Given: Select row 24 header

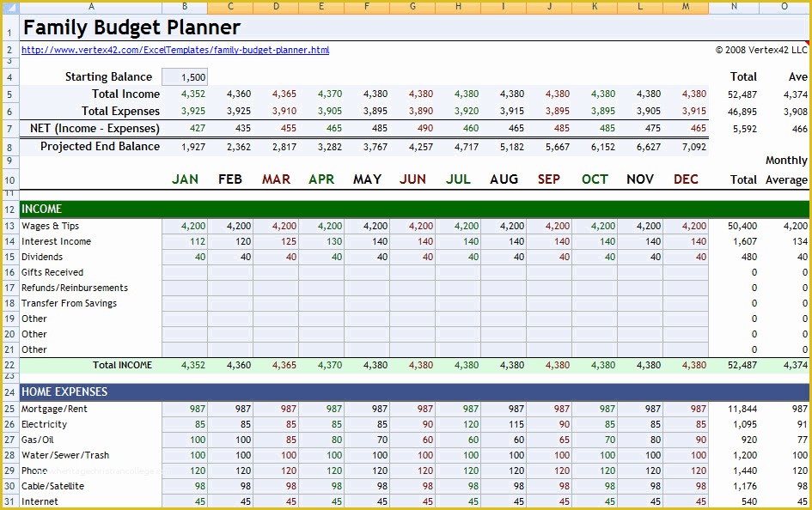Looking at the screenshot, I should click(9, 392).
